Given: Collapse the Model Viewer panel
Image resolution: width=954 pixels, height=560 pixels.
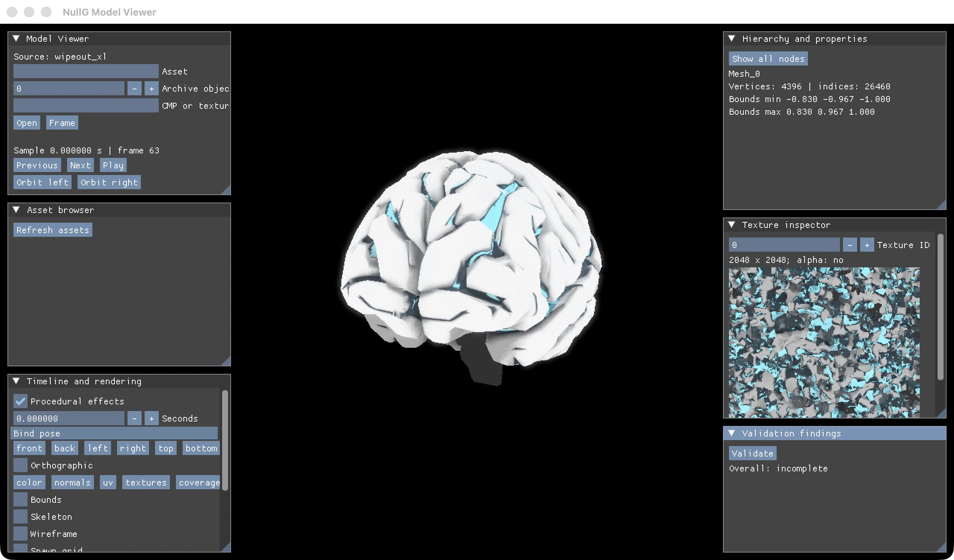Looking at the screenshot, I should click(16, 39).
